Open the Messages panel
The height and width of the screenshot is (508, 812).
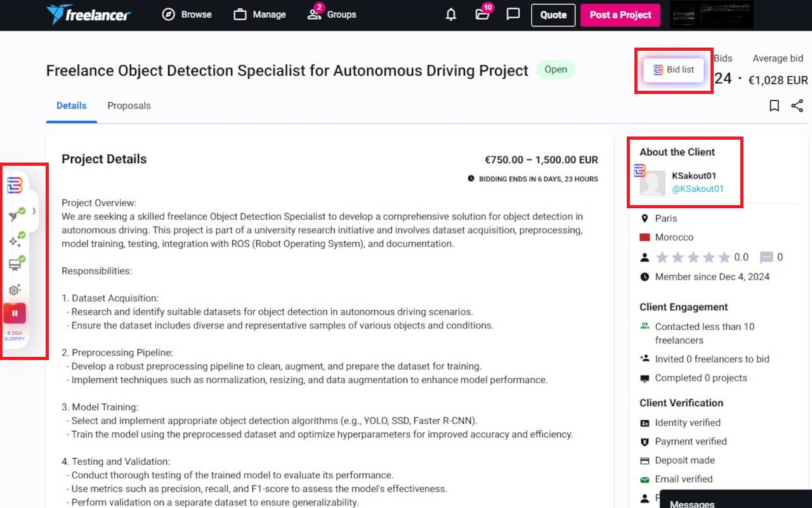tap(736, 499)
